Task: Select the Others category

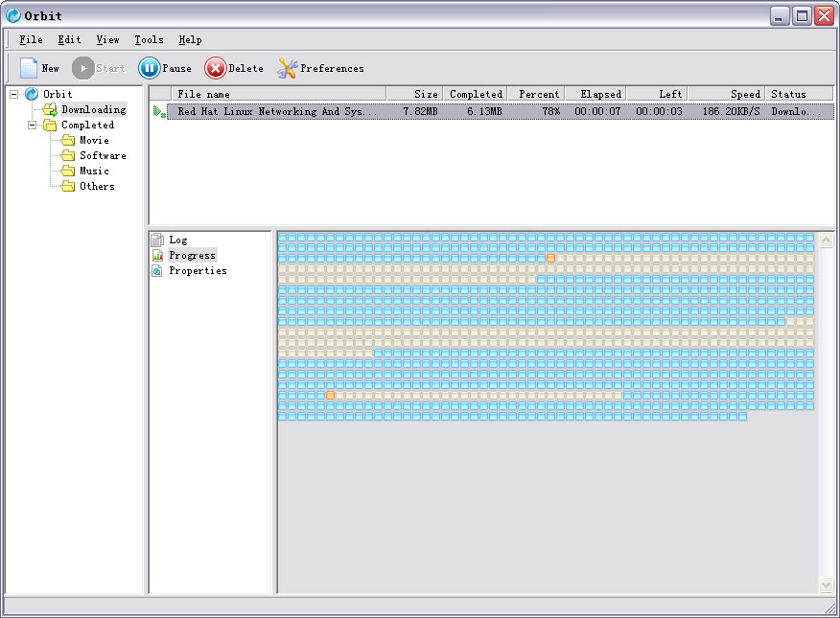Action: (x=97, y=186)
